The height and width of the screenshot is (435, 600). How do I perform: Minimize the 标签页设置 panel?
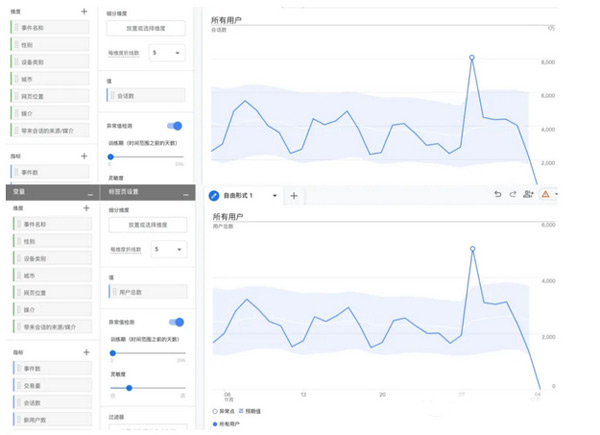187,192
